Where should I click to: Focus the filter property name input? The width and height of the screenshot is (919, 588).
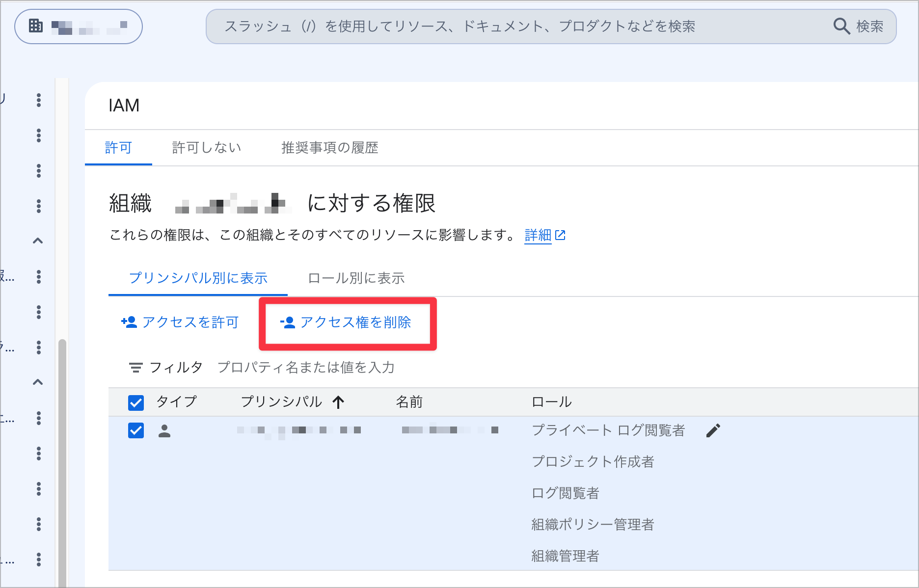coord(306,368)
